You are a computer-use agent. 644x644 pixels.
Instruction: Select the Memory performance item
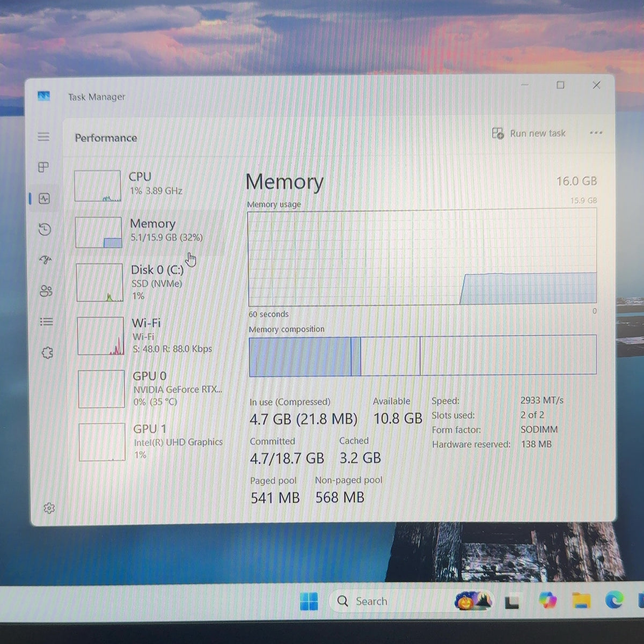click(149, 232)
